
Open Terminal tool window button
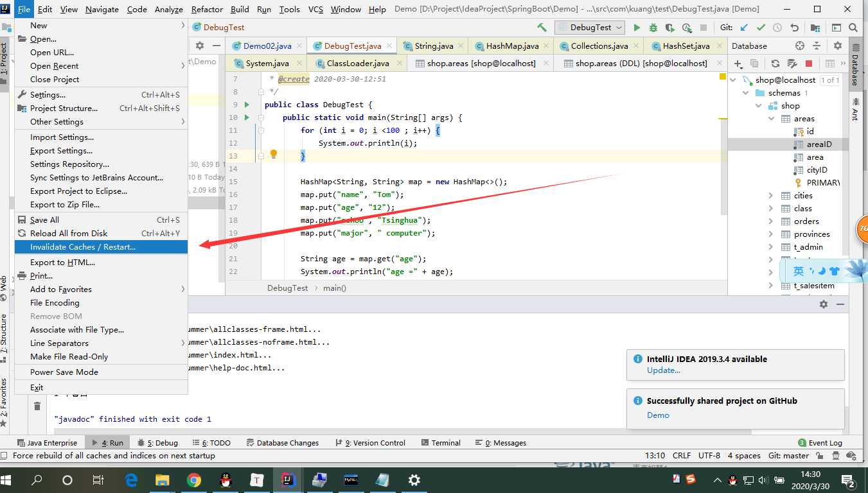(441, 443)
